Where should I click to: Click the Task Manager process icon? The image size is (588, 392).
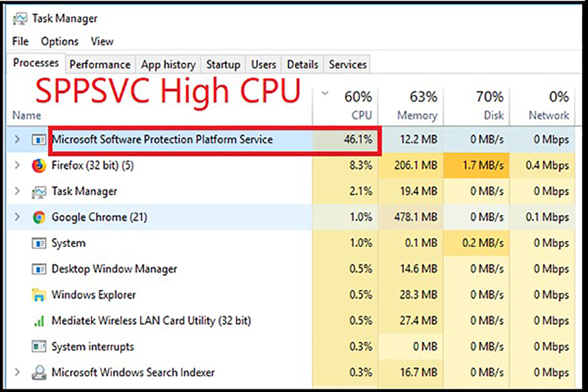[x=38, y=191]
